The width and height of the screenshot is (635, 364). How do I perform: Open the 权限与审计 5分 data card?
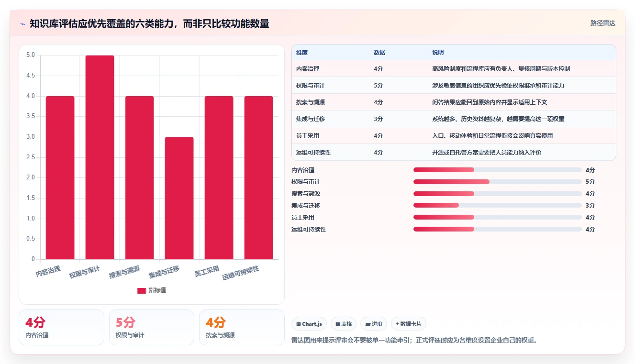(152, 327)
